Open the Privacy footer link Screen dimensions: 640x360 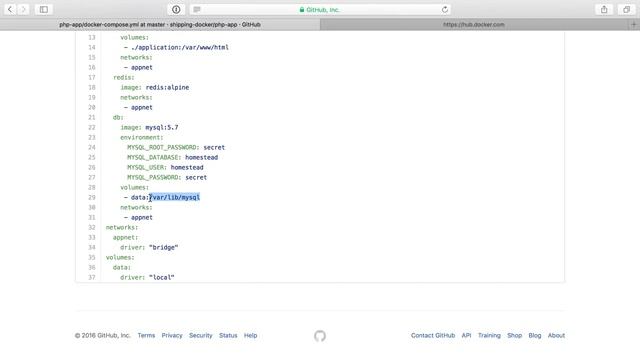172,336
